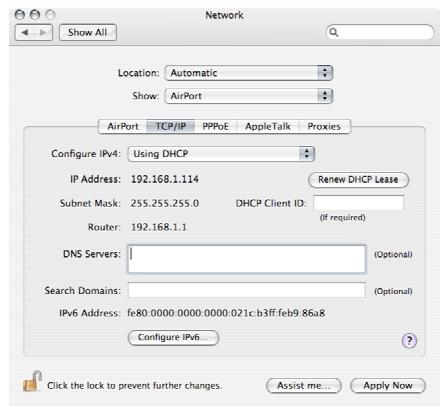Click the red close window button
The width and height of the screenshot is (443, 406).
point(20,15)
